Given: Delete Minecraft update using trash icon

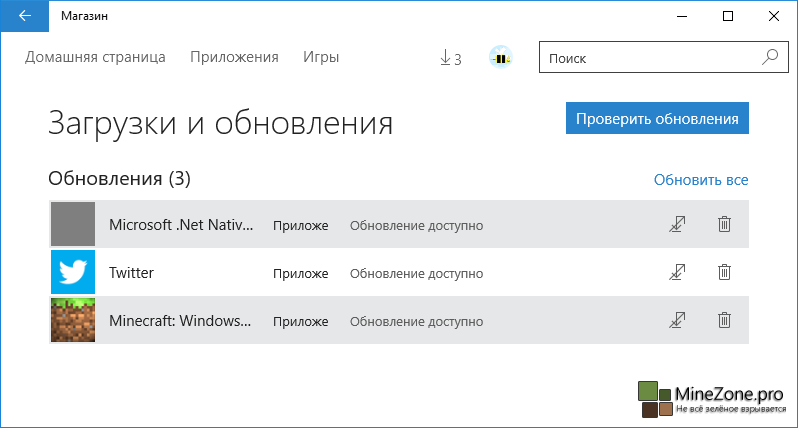Looking at the screenshot, I should click(x=724, y=320).
